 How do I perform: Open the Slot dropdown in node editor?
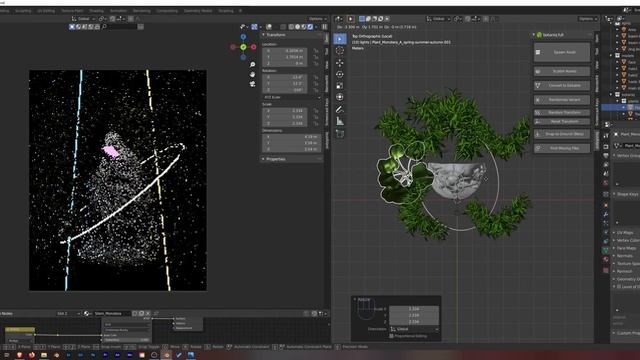click(x=69, y=313)
